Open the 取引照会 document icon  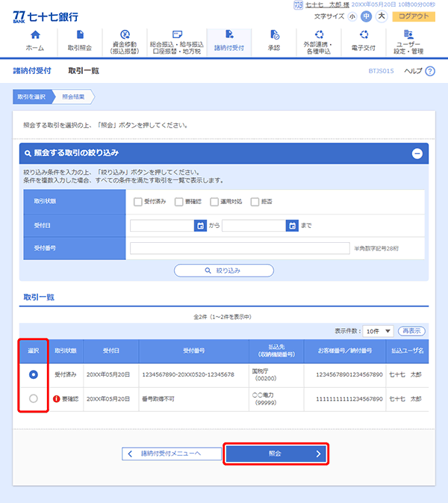click(x=80, y=34)
